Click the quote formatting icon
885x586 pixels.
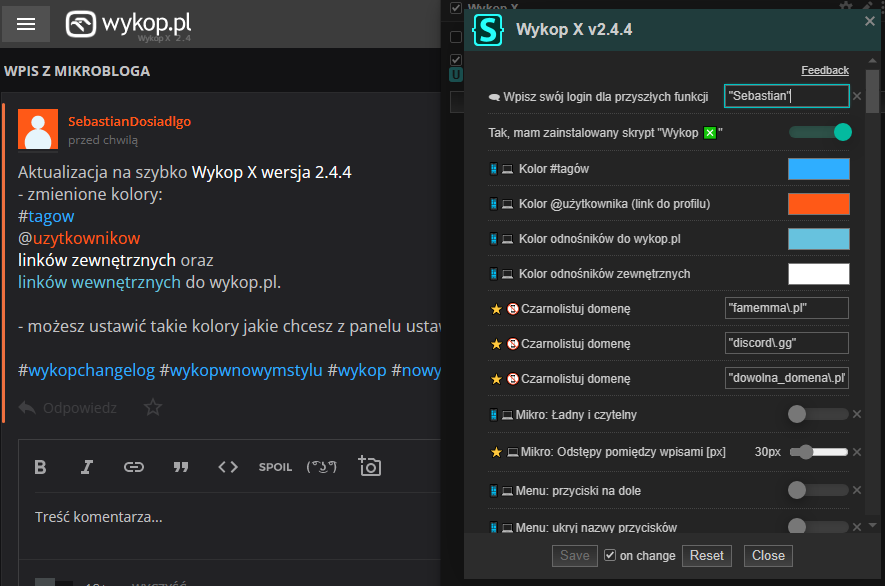coord(181,467)
